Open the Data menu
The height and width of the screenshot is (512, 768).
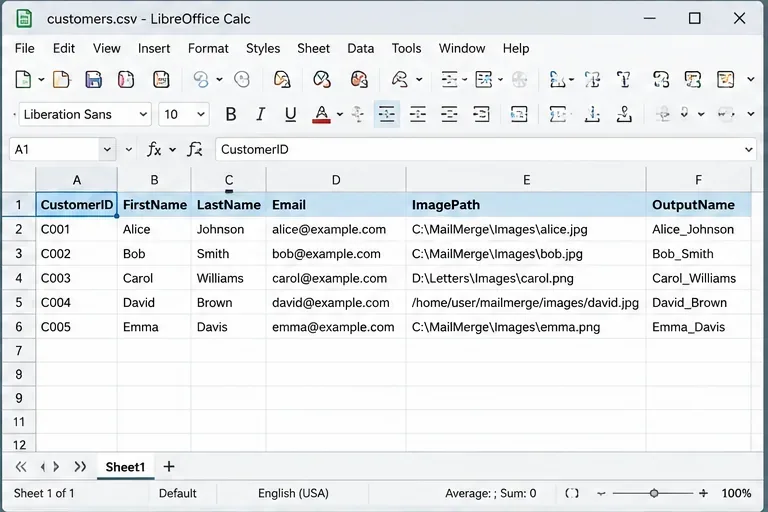pos(360,49)
